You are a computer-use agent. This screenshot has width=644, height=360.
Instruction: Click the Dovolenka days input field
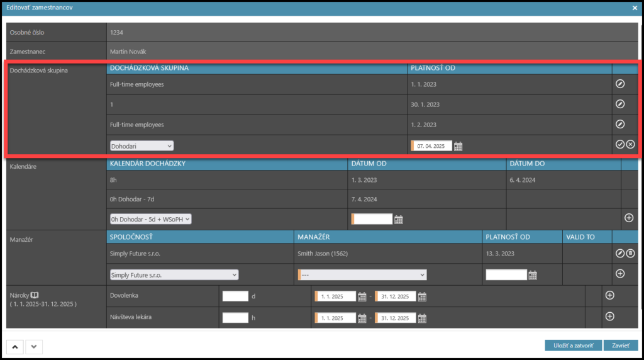coord(235,296)
